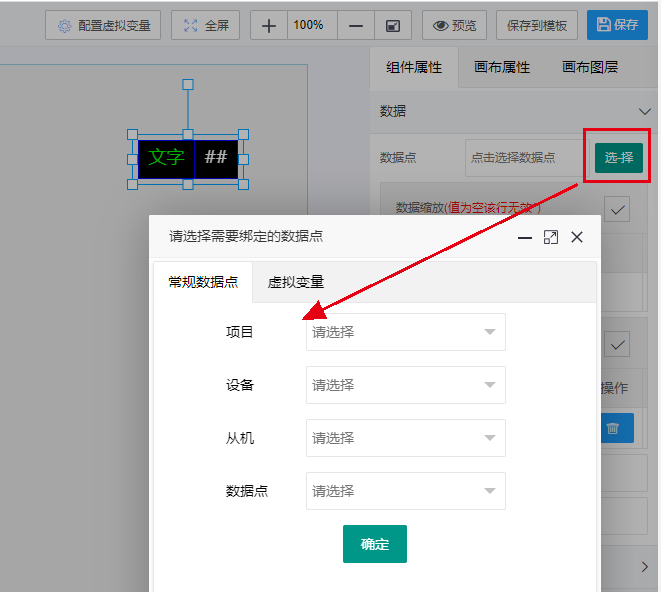
Task: Zoom out with the minus button
Action: pyautogui.click(x=356, y=25)
